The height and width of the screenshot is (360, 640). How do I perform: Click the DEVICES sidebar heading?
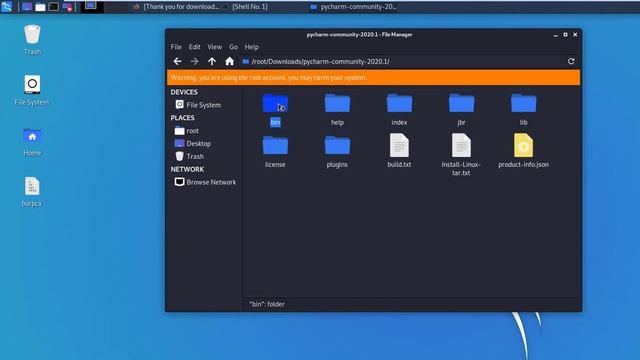coord(184,92)
